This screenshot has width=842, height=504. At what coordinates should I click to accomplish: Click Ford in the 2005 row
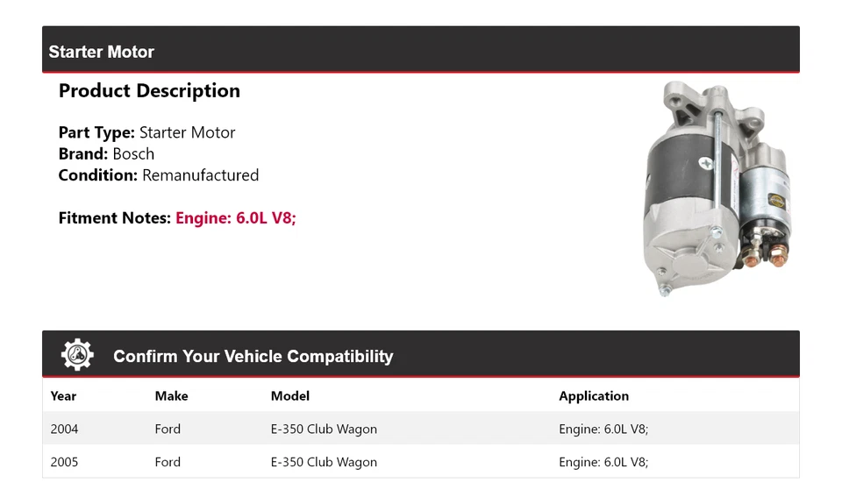pos(168,462)
